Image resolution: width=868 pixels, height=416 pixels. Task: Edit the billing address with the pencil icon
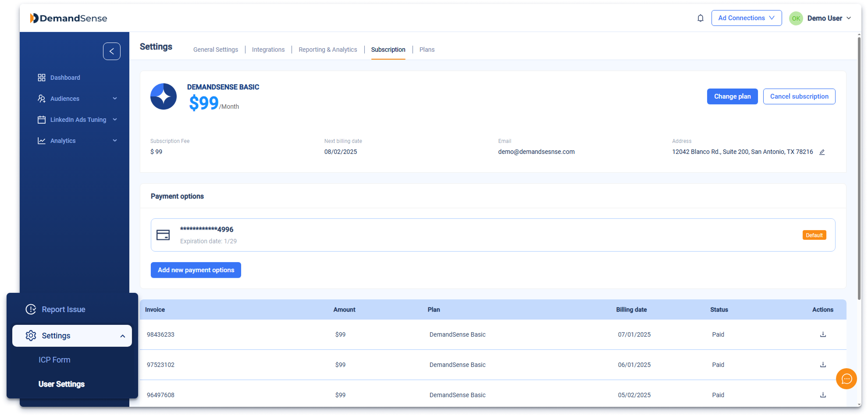pyautogui.click(x=822, y=152)
